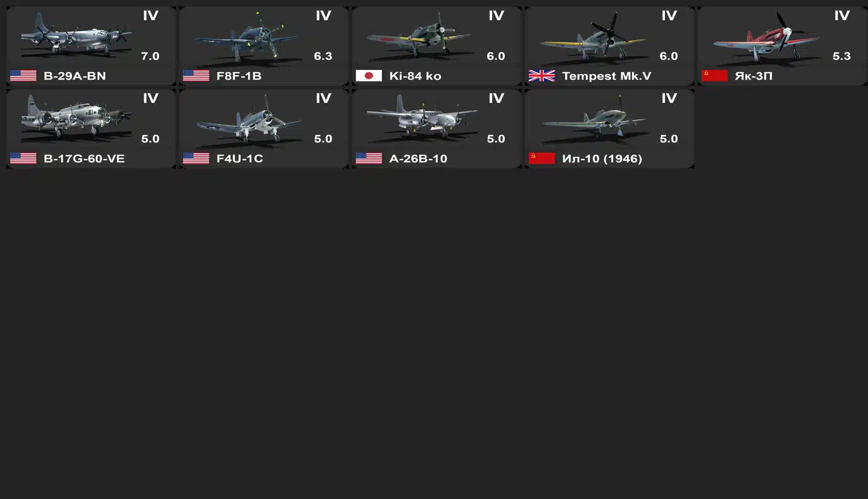Screen dimensions: 868x499
Task: Click the Tempest Mk.V name label
Action: (x=606, y=76)
